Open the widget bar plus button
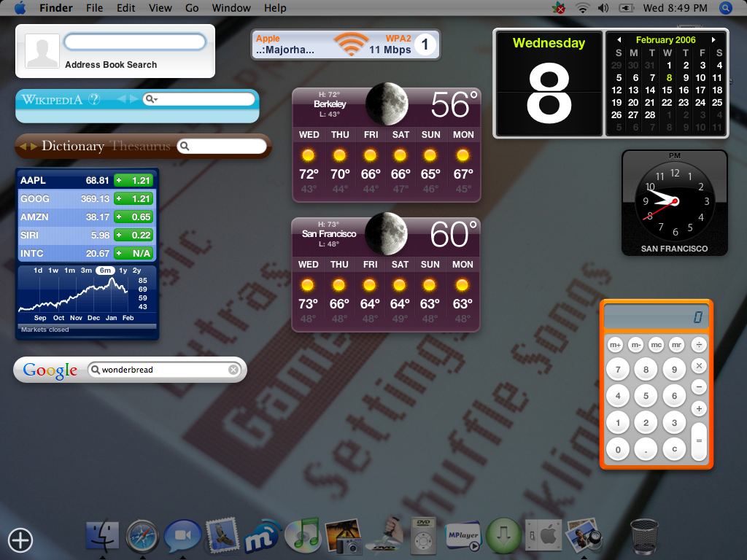This screenshot has height=560, width=747. coord(20,540)
